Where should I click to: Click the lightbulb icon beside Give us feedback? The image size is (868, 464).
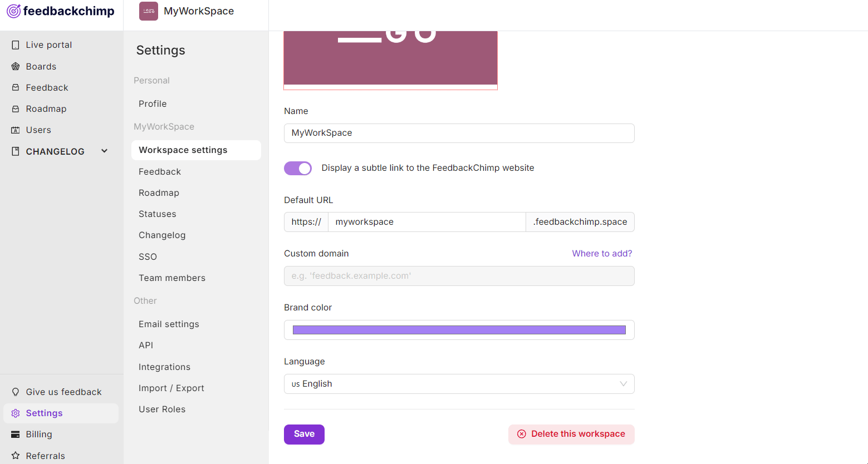tap(16, 392)
